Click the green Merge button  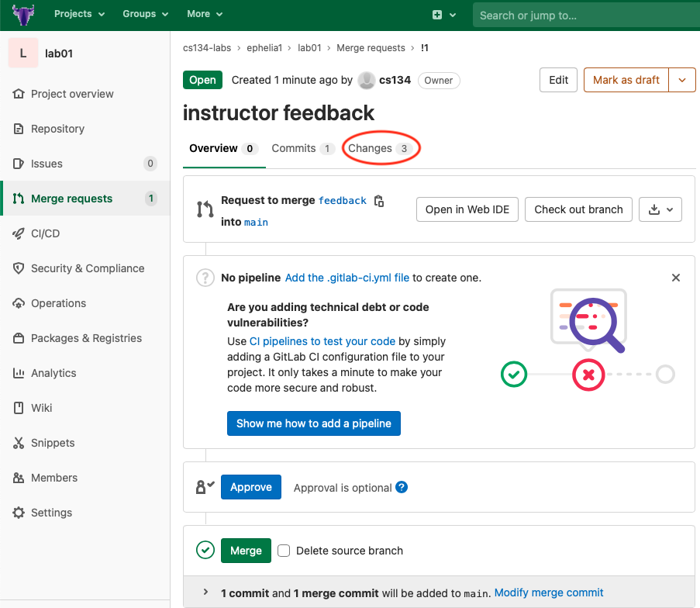click(x=246, y=551)
